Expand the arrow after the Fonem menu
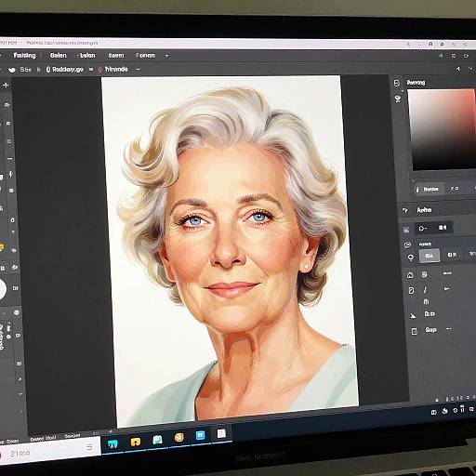 [166, 56]
